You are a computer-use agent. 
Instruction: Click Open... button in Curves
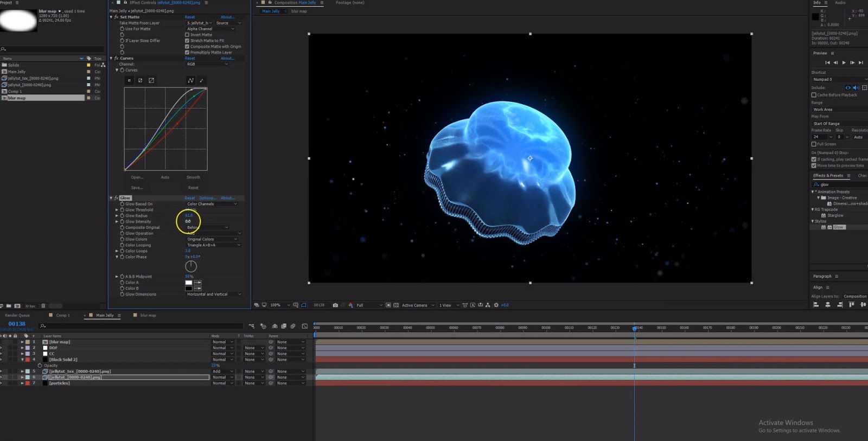click(x=137, y=177)
